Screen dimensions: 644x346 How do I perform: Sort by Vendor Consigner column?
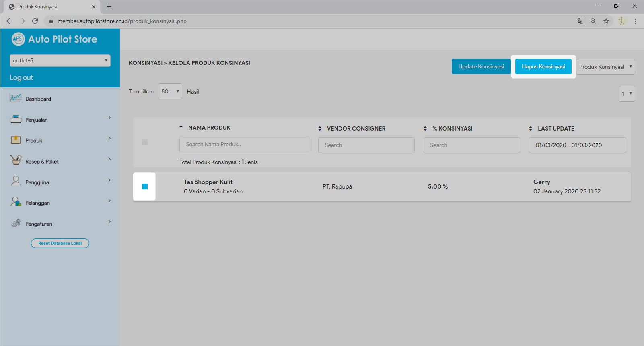click(x=320, y=128)
